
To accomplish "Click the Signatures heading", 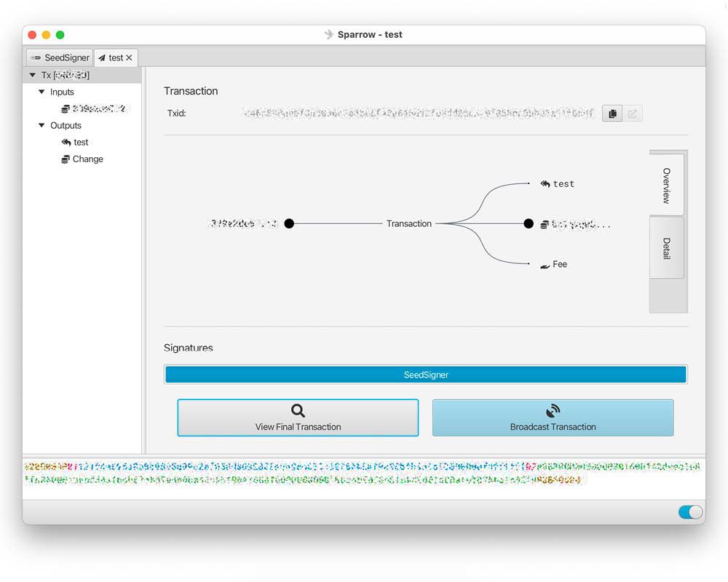I will [x=188, y=348].
